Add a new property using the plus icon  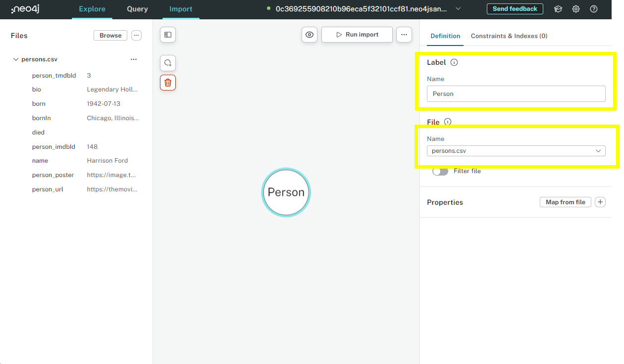coord(600,202)
